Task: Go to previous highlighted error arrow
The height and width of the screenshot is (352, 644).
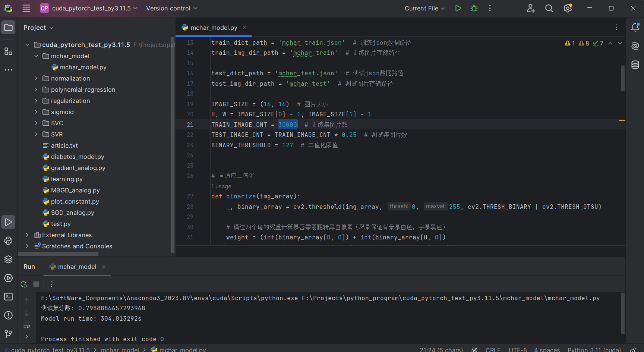Action: click(x=610, y=43)
